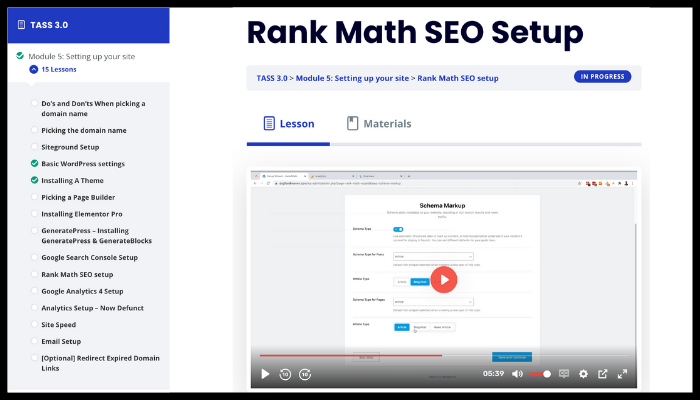The image size is (700, 400).
Task: Toggle completion circle for Picking a Page Builder
Action: (34, 197)
